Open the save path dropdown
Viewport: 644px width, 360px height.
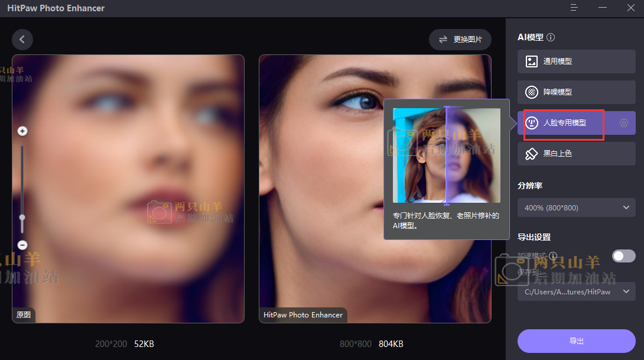[x=576, y=291]
